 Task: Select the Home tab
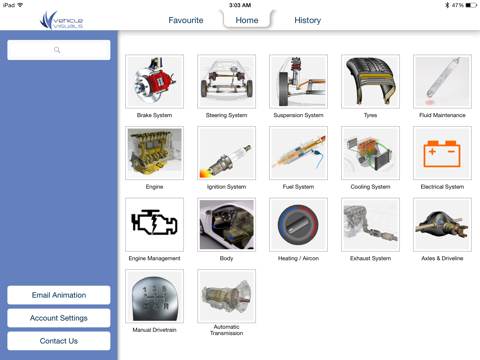[247, 20]
